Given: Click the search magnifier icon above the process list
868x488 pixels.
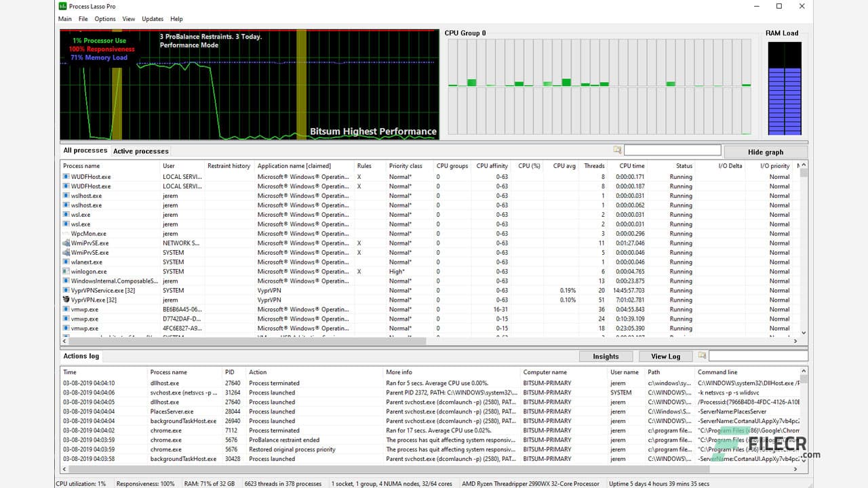Looking at the screenshot, I should point(618,150).
